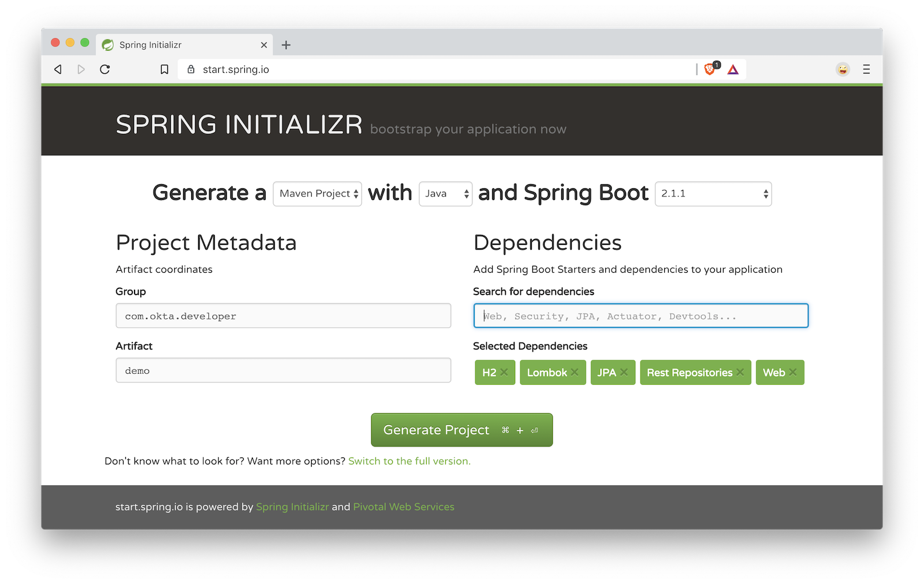Screen dimensions: 924x584
Task: Click the Group input field
Action: 283,316
